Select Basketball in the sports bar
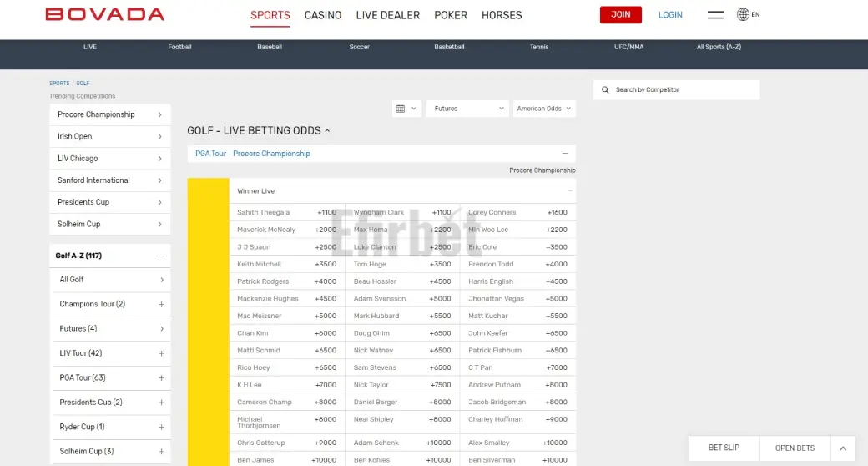The image size is (868, 466). tap(449, 47)
